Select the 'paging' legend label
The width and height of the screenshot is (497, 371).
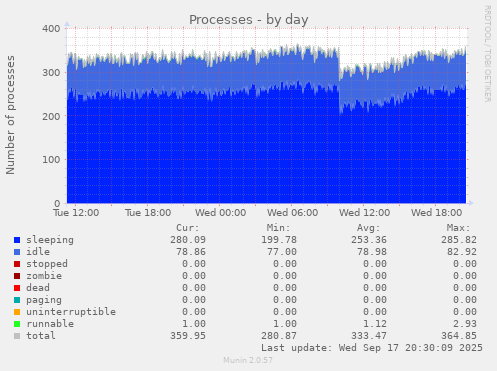click(x=44, y=300)
